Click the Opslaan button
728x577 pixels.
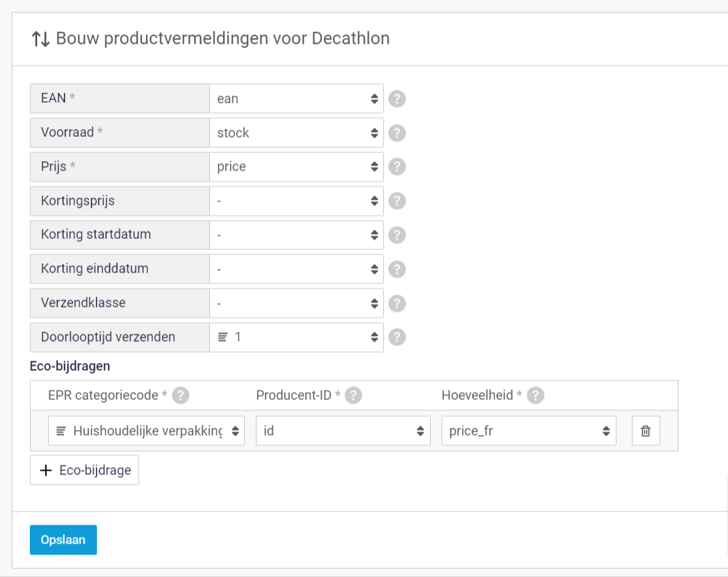63,540
